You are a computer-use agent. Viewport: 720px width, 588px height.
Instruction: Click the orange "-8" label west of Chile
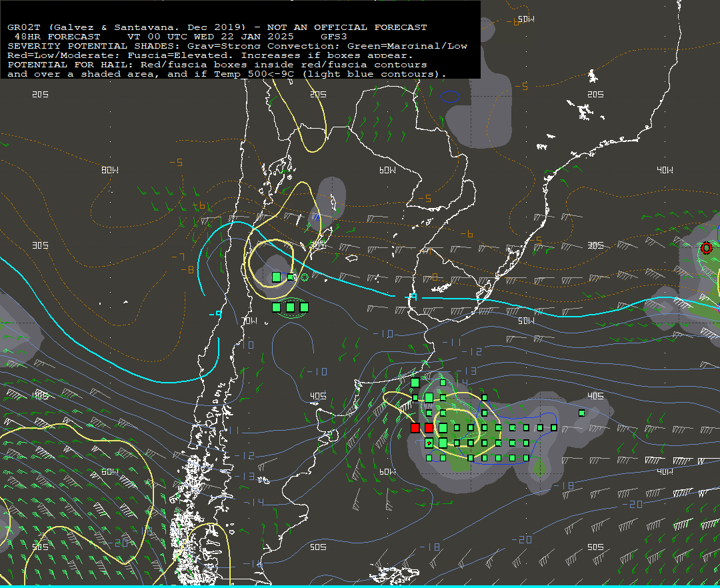click(187, 270)
